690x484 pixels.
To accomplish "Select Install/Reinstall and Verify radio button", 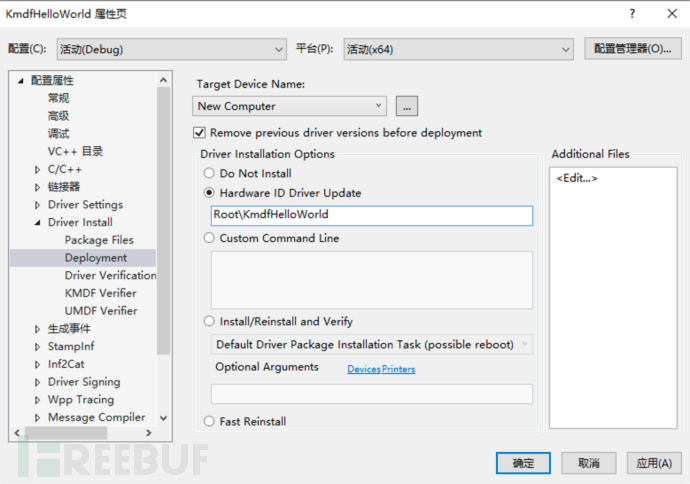I will [209, 321].
